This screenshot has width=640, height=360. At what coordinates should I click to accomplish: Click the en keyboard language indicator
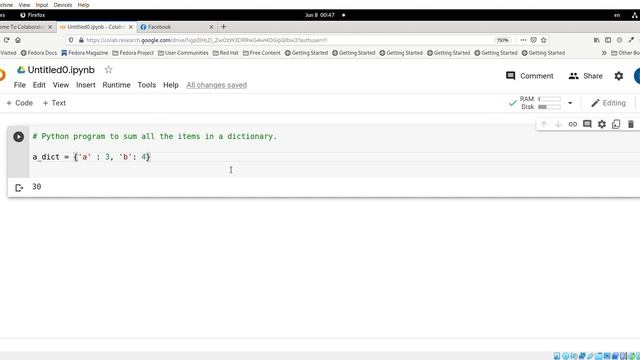coord(617,15)
